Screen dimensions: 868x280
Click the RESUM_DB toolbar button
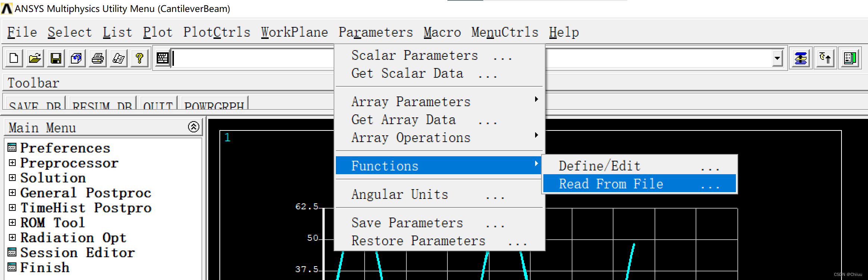tap(102, 104)
